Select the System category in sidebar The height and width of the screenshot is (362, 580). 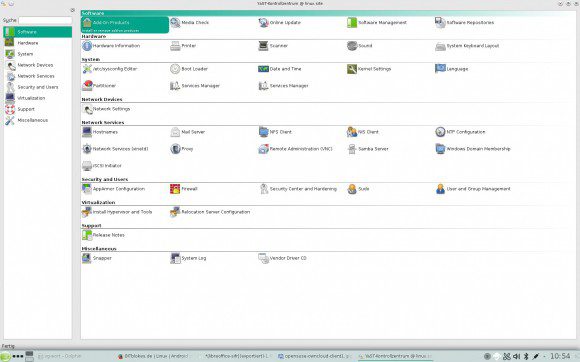click(x=38, y=54)
